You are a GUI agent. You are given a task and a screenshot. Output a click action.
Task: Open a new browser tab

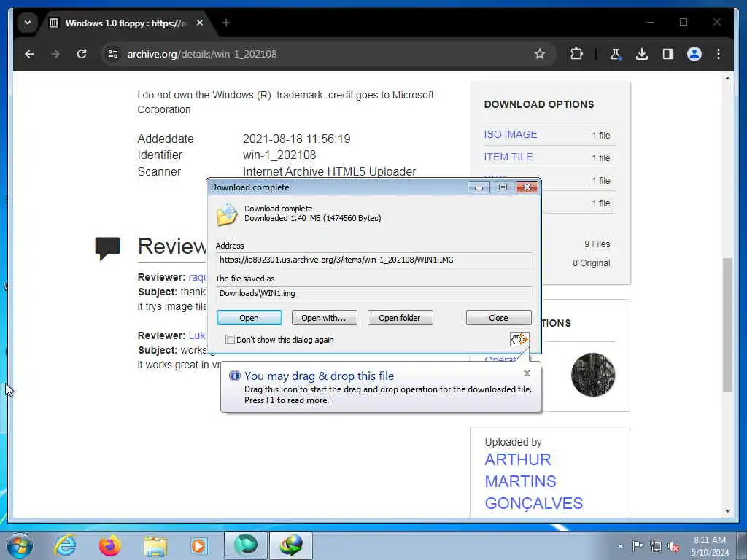pyautogui.click(x=226, y=23)
